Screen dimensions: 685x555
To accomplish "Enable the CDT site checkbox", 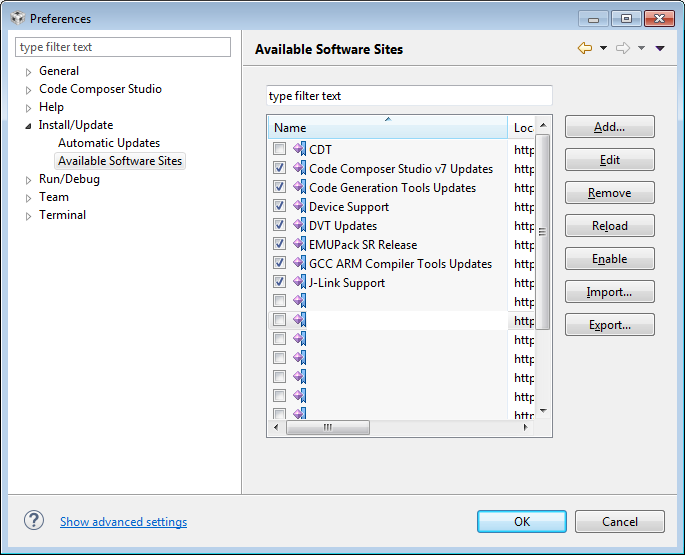I will 280,149.
